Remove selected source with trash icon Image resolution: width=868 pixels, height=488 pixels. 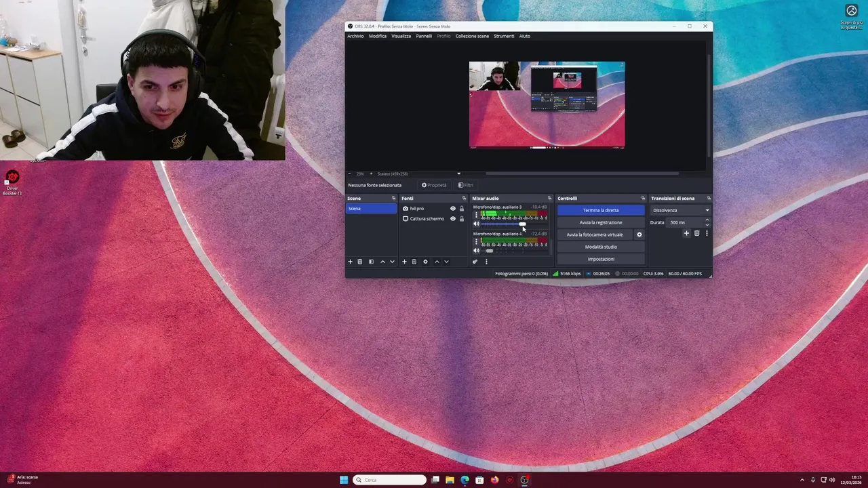[x=414, y=262]
